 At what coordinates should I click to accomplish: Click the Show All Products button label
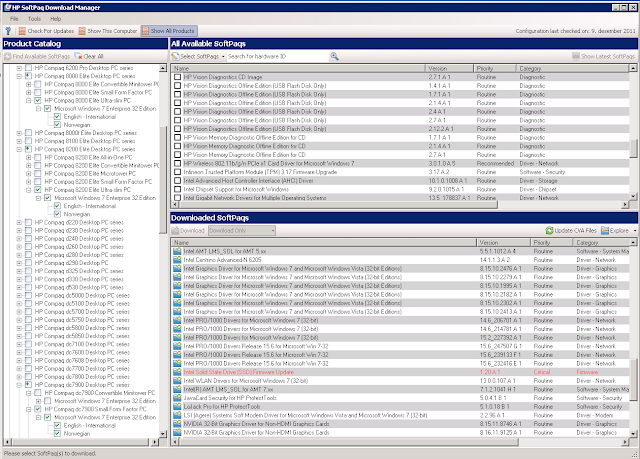click(x=173, y=31)
